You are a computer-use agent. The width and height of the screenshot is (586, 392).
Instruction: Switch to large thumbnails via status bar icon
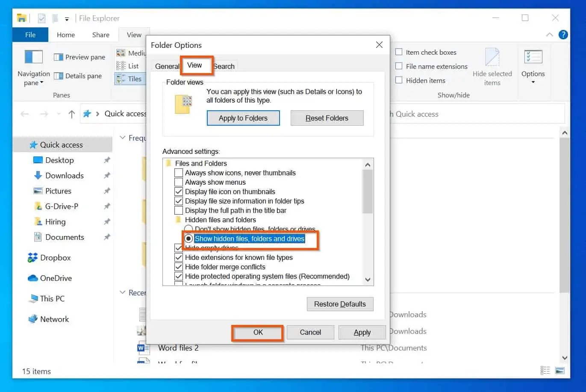tap(560, 371)
